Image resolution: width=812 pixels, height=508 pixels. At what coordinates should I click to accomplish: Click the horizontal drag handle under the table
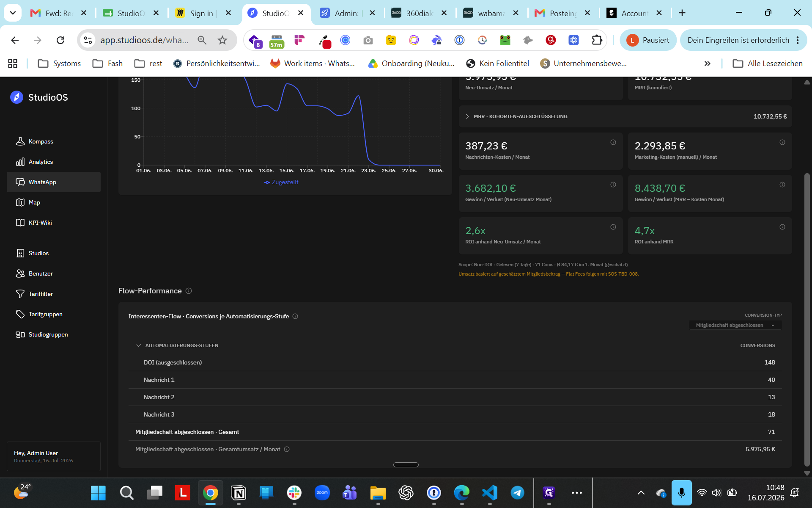pos(406,465)
